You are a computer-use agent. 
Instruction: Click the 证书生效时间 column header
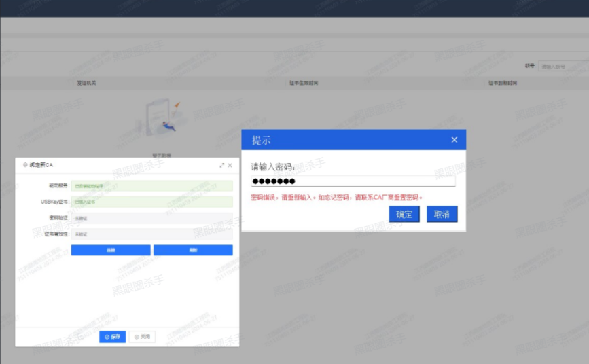pos(303,83)
